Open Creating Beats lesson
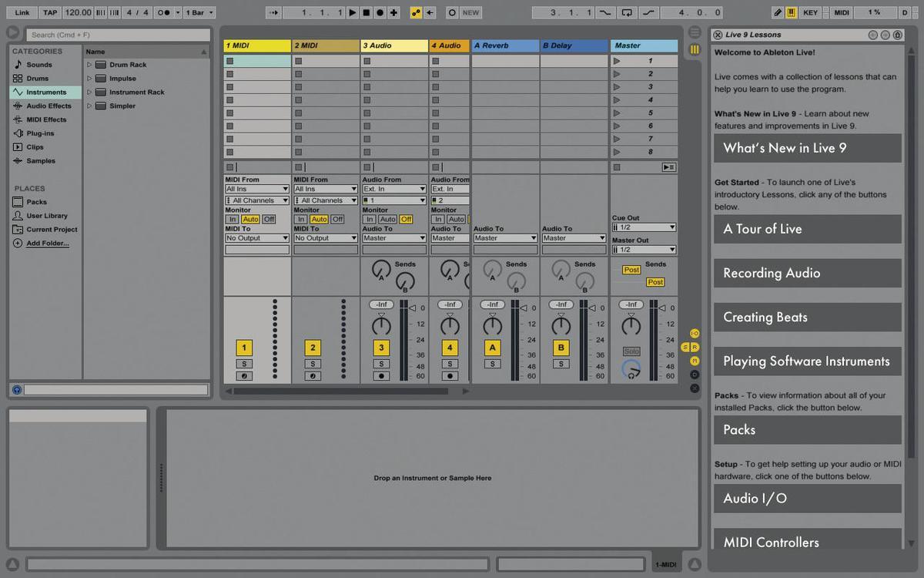 807,317
